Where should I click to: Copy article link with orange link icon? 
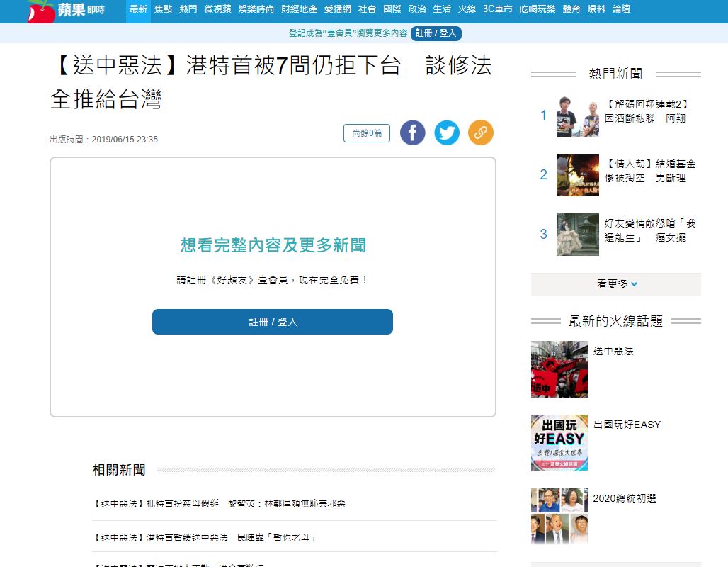480,133
